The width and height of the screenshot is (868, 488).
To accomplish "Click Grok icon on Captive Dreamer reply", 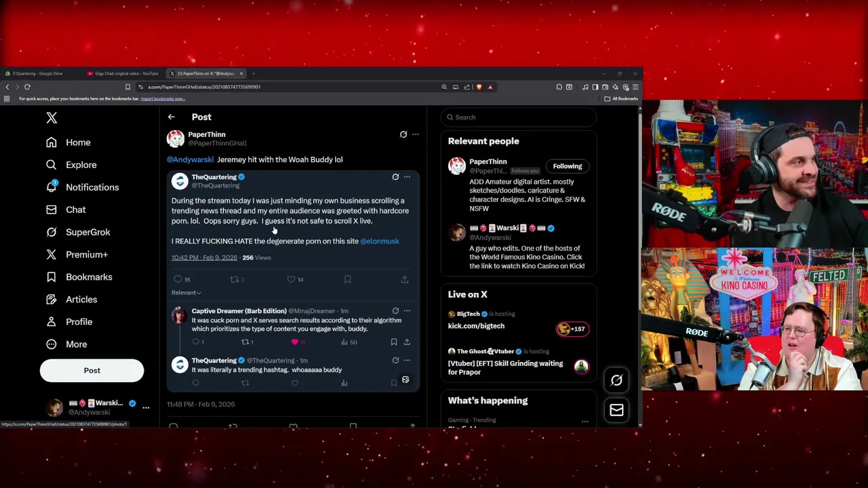I will [395, 311].
